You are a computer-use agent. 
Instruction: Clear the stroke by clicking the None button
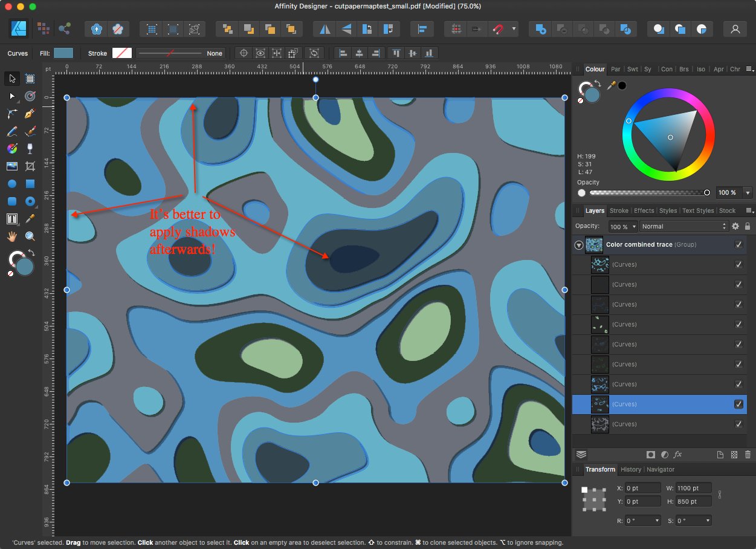[x=214, y=53]
